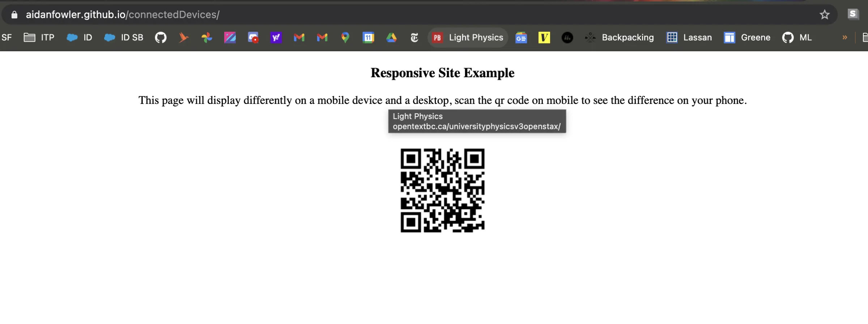
Task: Open the Google Calendar bookmark icon
Action: (369, 37)
